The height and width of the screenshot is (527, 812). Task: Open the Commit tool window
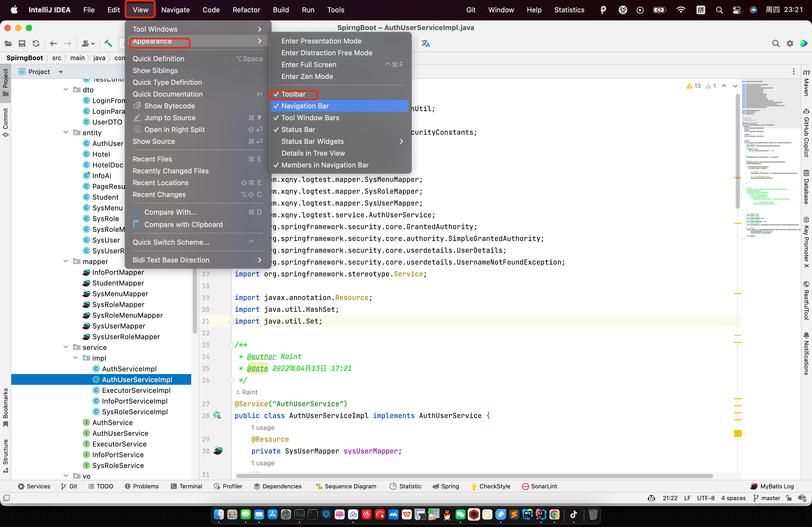pos(5,122)
